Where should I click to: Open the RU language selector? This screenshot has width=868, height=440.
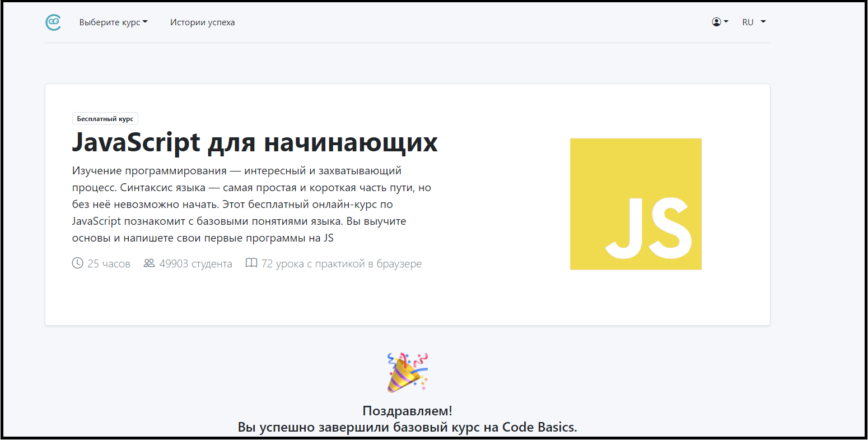click(753, 22)
